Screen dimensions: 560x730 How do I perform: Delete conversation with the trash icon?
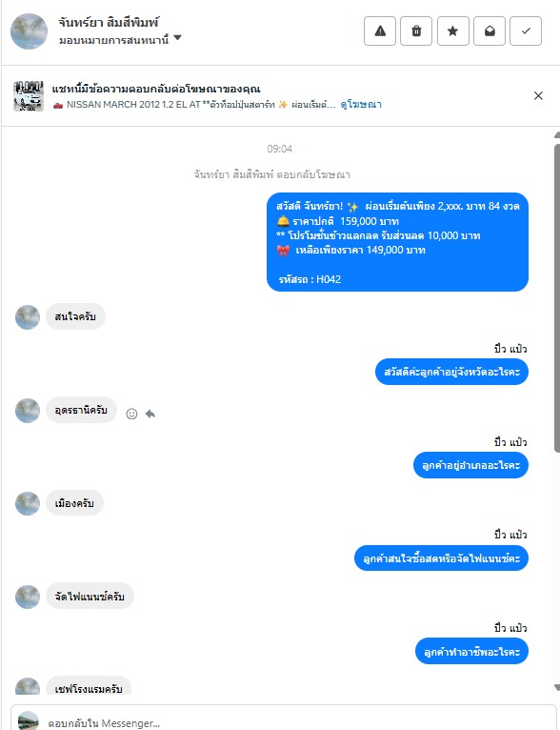(x=416, y=31)
